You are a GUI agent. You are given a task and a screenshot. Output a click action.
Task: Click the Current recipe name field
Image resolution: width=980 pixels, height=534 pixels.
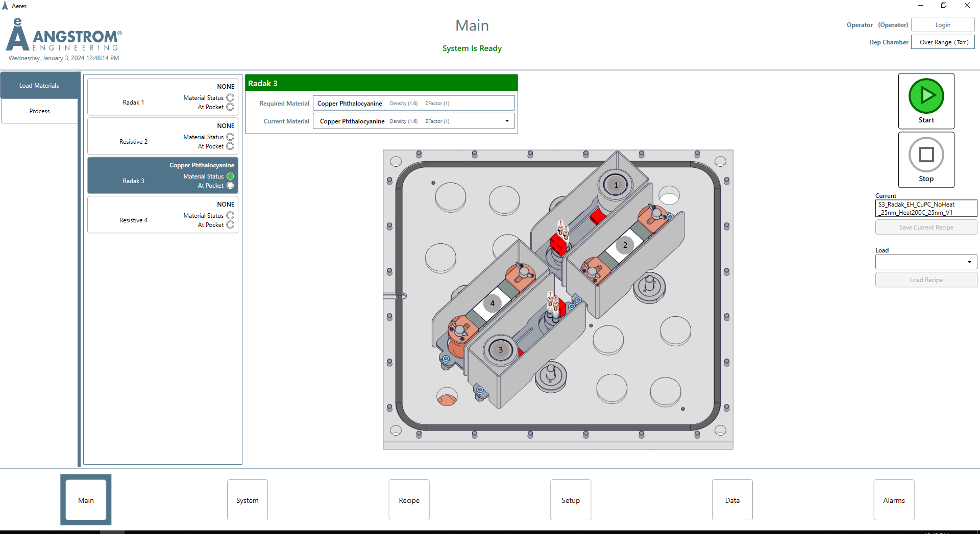tap(925, 209)
